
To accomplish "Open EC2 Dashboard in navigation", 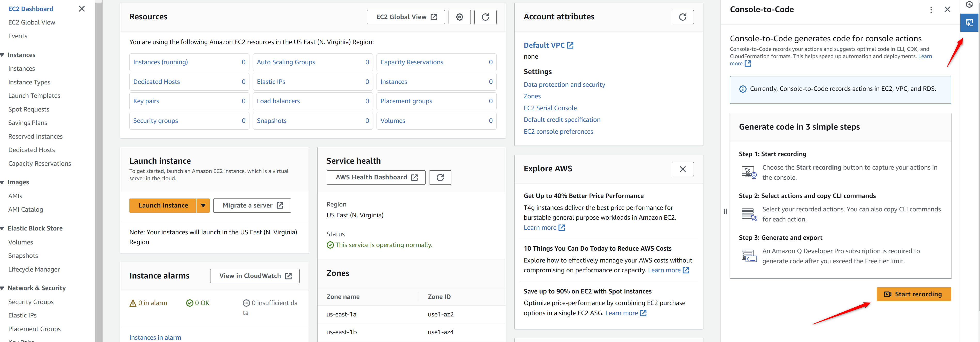I will [31, 9].
